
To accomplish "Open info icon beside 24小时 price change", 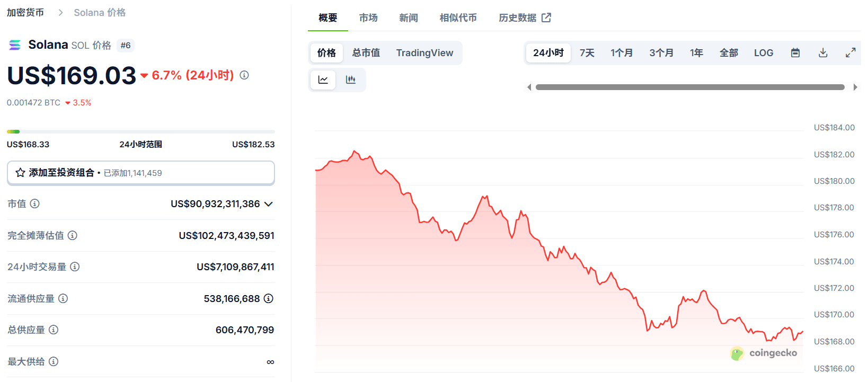I will point(244,75).
